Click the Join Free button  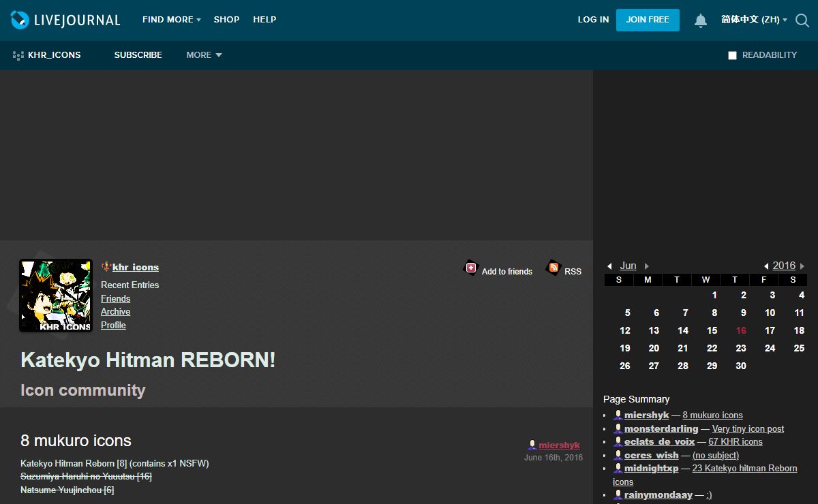648,20
